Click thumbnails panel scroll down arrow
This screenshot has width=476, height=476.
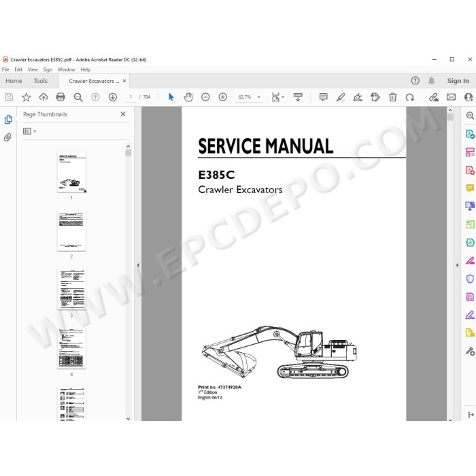(128, 418)
